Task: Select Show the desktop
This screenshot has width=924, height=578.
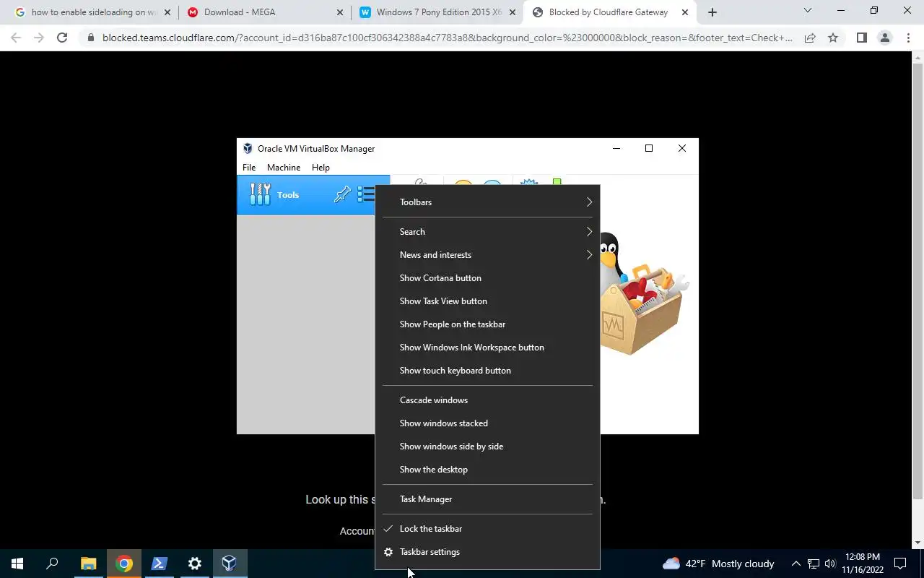Action: (487, 470)
